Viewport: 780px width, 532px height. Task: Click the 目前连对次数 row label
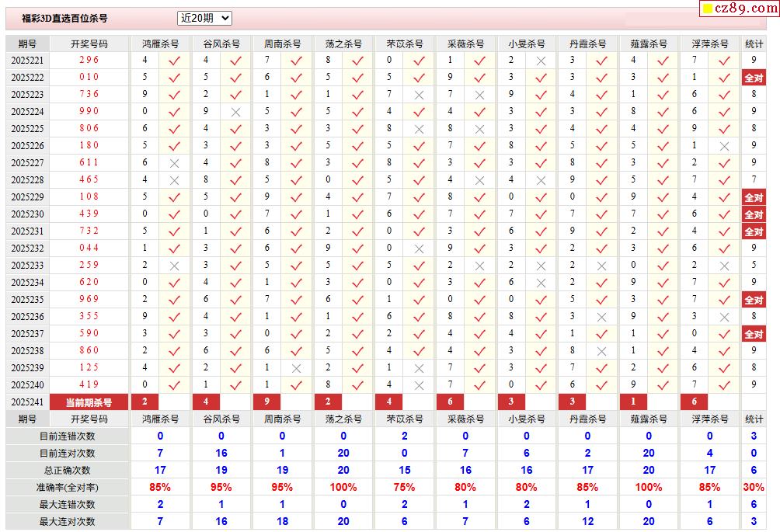pos(67,454)
